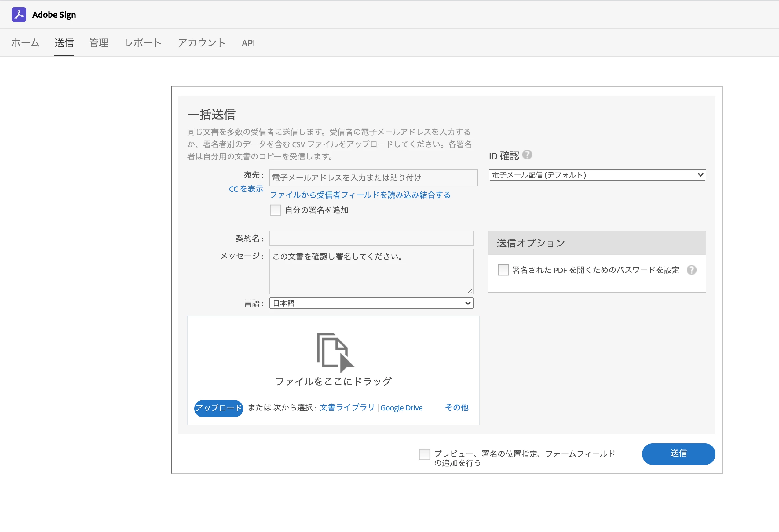
Task: Click the CC を表示 link
Action: 246,189
